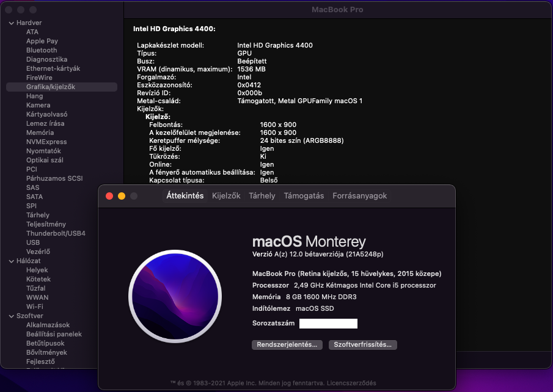Collapse the Hardver section chevron
The width and height of the screenshot is (553, 392).
pyautogui.click(x=11, y=23)
